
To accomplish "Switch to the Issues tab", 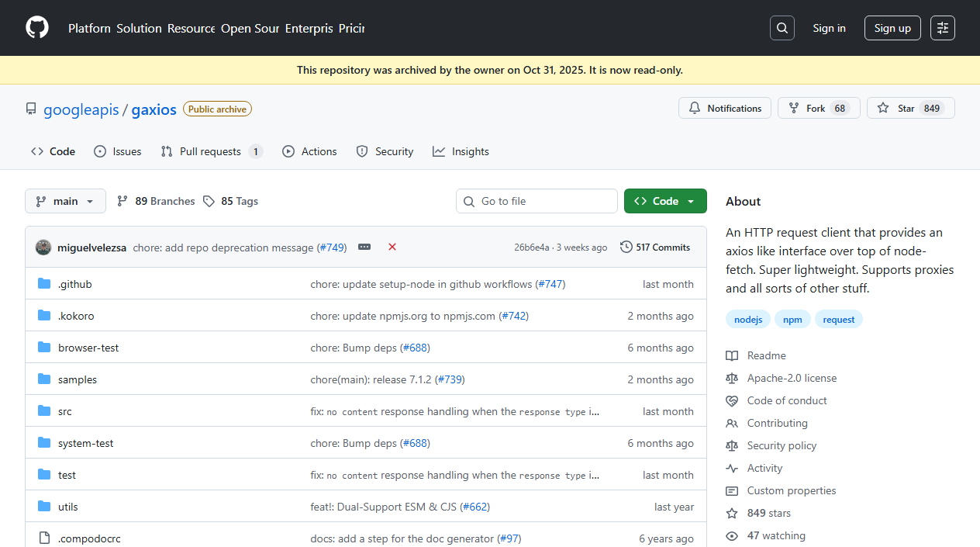I will click(118, 151).
